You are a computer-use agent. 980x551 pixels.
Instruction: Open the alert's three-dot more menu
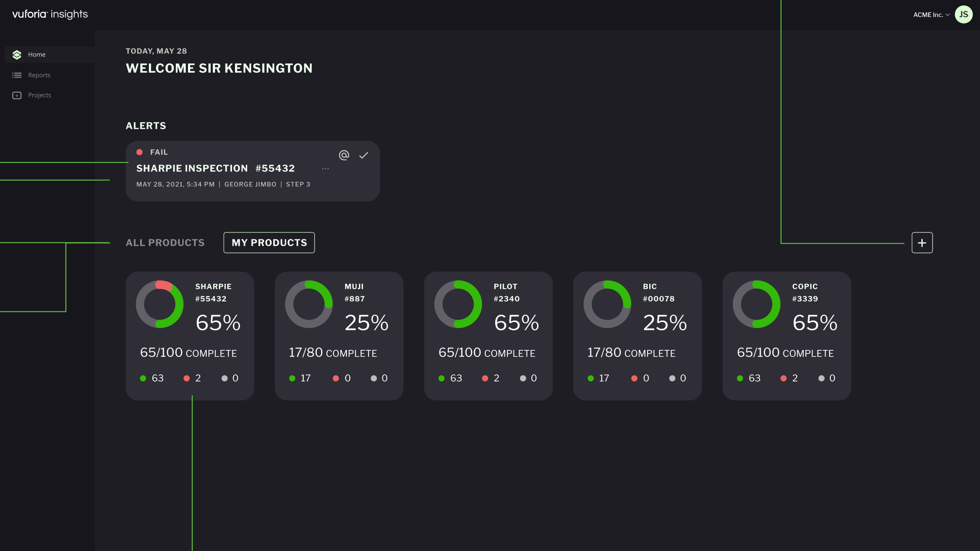pyautogui.click(x=326, y=168)
